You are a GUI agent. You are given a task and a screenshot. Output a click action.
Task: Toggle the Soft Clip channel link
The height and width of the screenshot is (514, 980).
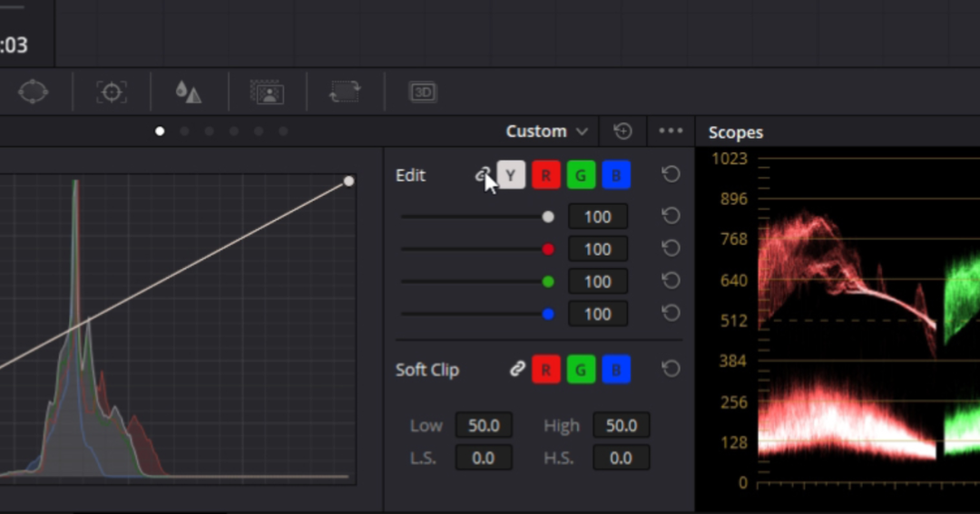pos(517,369)
